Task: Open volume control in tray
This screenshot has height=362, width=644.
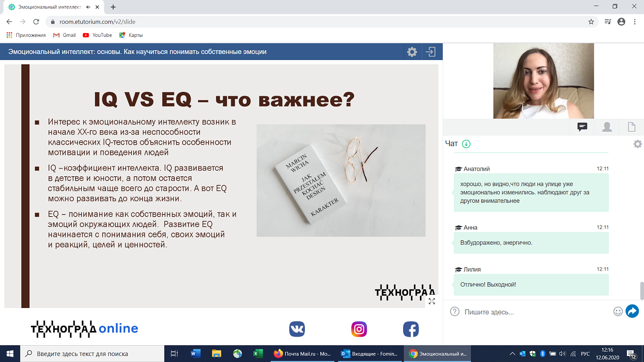Action: (562, 354)
